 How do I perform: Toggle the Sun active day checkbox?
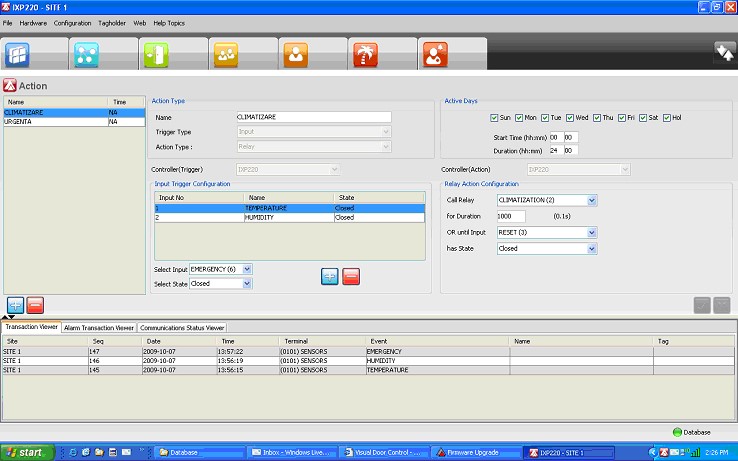[494, 118]
